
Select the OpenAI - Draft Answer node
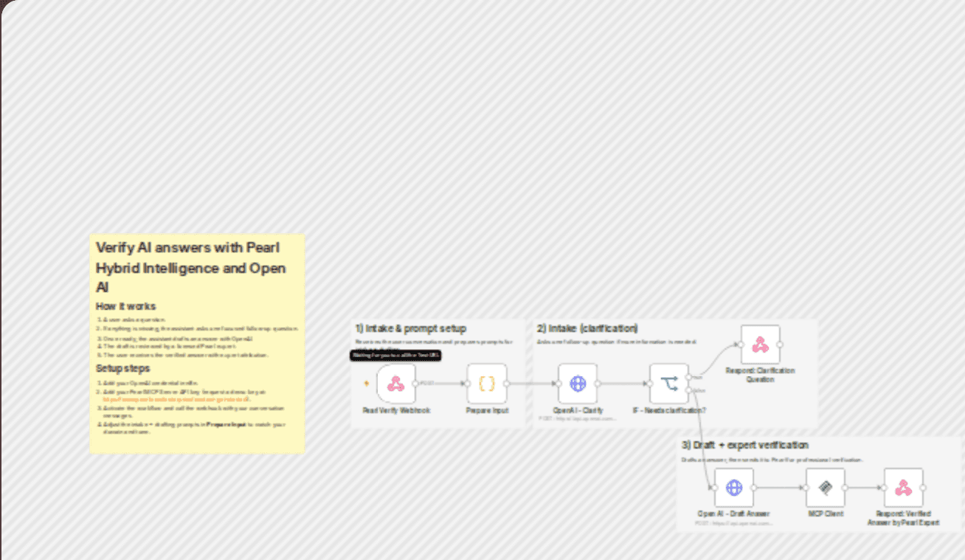pyautogui.click(x=734, y=488)
